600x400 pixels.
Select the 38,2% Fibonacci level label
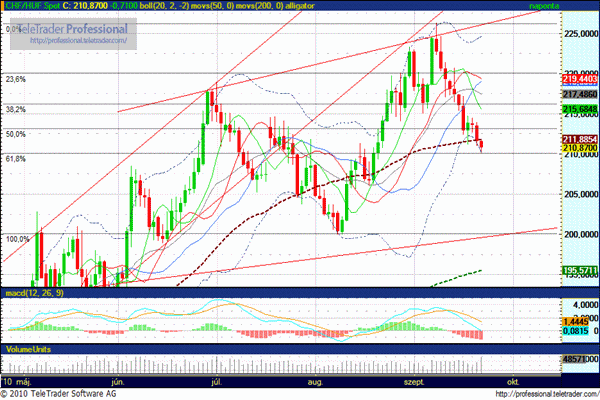[x=16, y=109]
